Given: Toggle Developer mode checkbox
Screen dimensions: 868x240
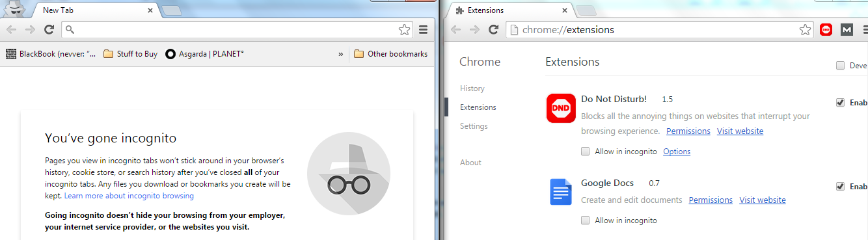Looking at the screenshot, I should tap(841, 66).
